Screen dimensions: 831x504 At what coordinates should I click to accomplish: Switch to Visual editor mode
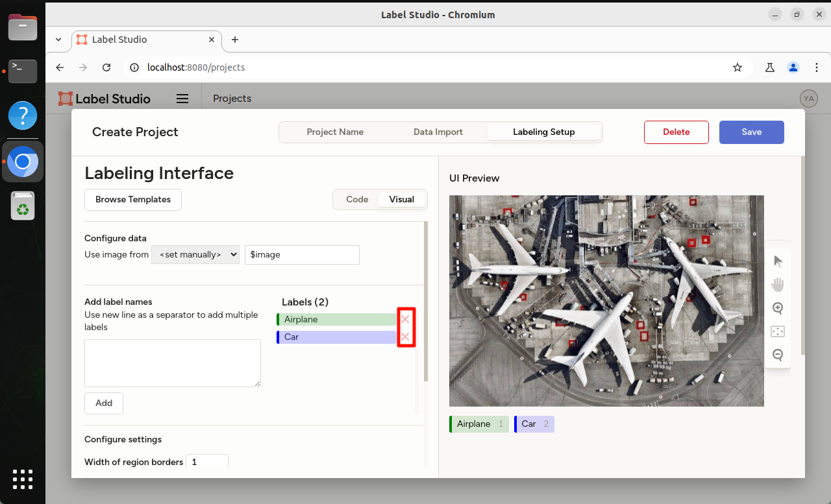coord(402,199)
